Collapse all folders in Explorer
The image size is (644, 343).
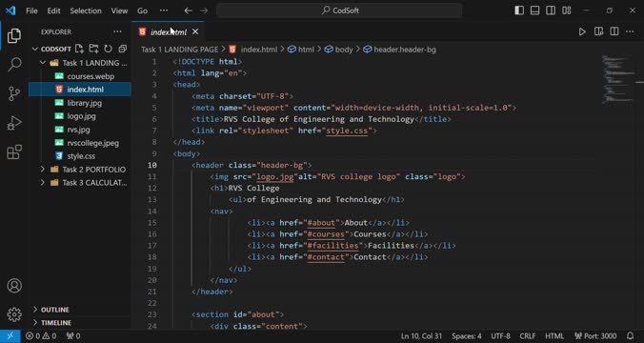(122, 49)
